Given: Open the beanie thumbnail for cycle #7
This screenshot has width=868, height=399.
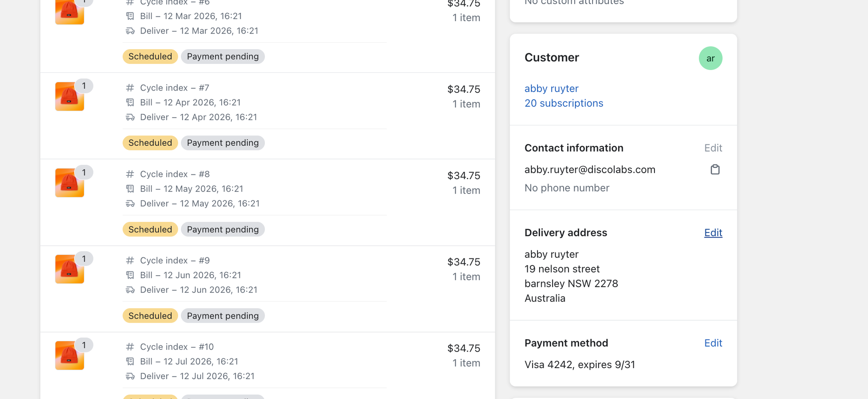Looking at the screenshot, I should click(x=70, y=97).
